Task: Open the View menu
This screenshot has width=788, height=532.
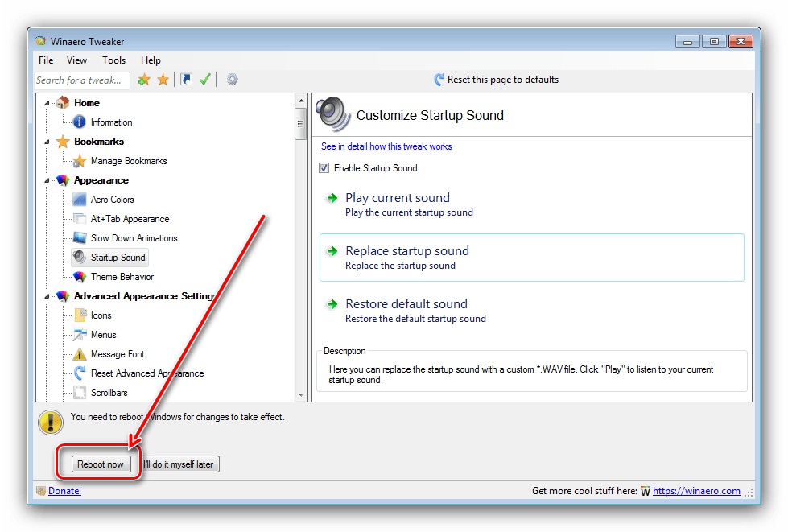Action: pos(77,60)
